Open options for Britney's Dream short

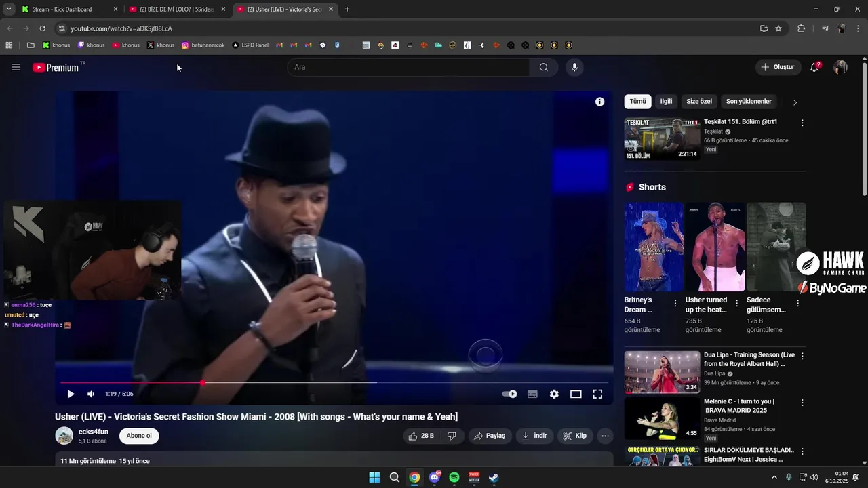[675, 304]
